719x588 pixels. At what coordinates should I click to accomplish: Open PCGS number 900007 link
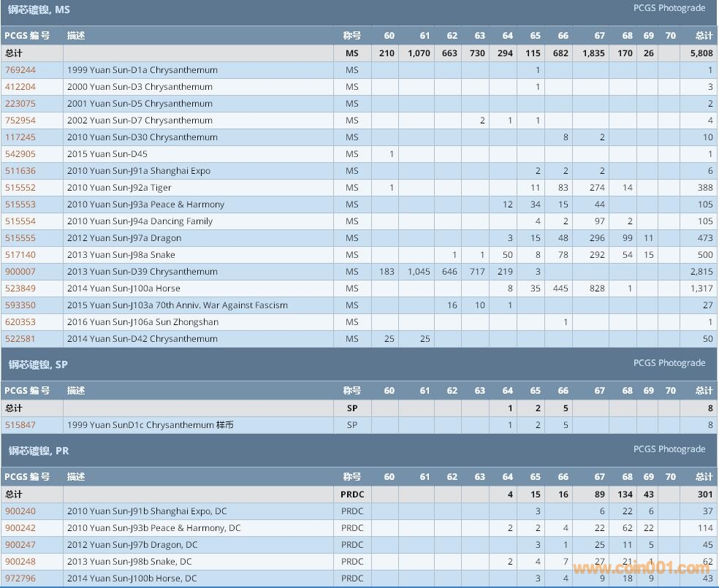pos(20,272)
